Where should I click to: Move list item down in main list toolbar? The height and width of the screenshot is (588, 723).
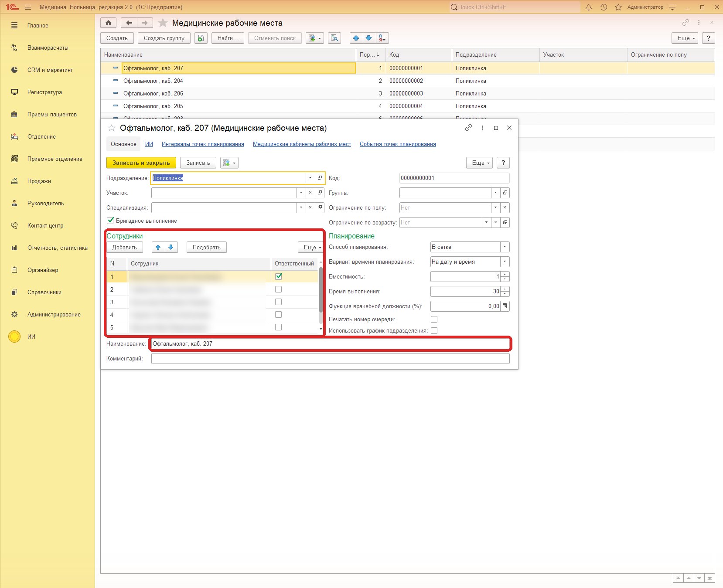(369, 38)
